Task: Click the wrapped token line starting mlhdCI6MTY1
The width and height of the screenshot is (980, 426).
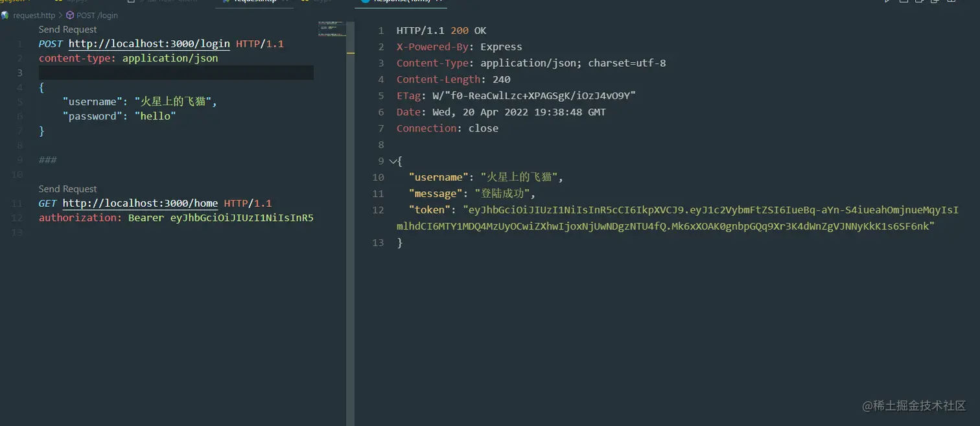Action: [x=666, y=226]
